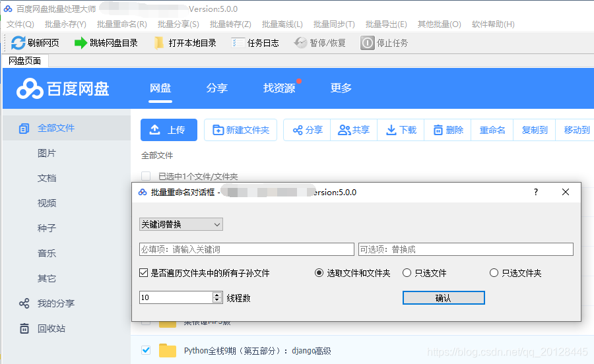Image resolution: width=594 pixels, height=364 pixels.
Task: Open the 其他批量(O) menu
Action: (x=439, y=24)
